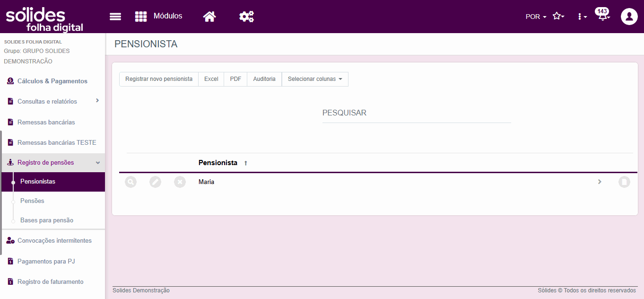Viewport: 644px width, 299px height.
Task: Click Cálculos & Pagamentos coin icon
Action: pos(10,81)
